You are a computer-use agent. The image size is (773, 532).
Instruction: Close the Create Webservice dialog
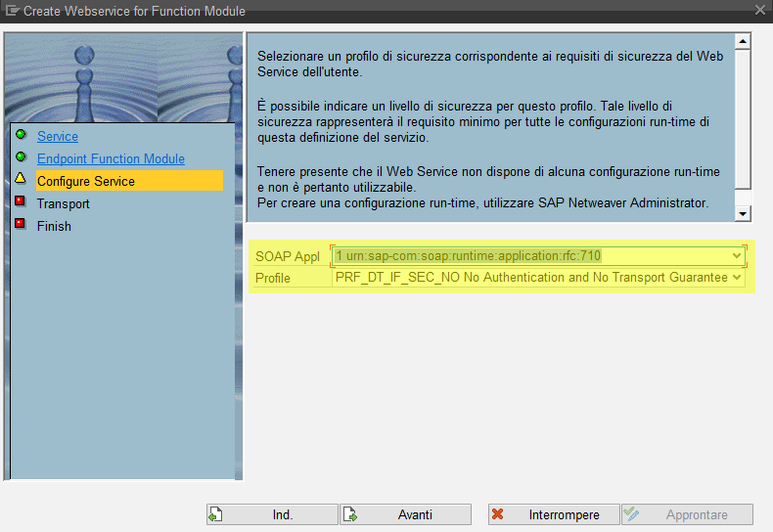point(760,10)
